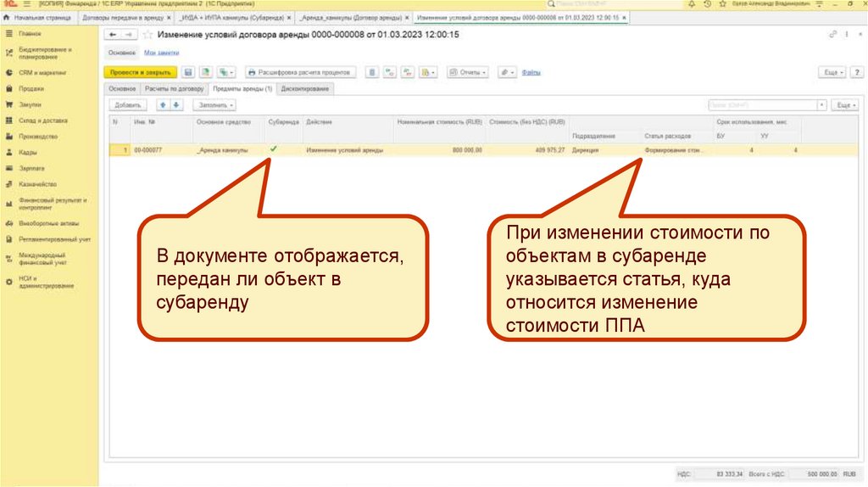Image resolution: width=868 pixels, height=487 pixels.
Task: Open the Дисконтирование tab
Action: coord(305,88)
